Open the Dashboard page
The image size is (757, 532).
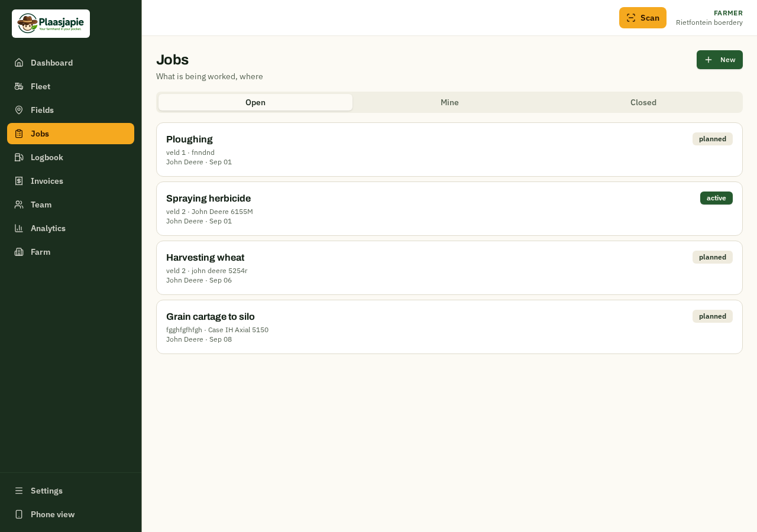70,63
